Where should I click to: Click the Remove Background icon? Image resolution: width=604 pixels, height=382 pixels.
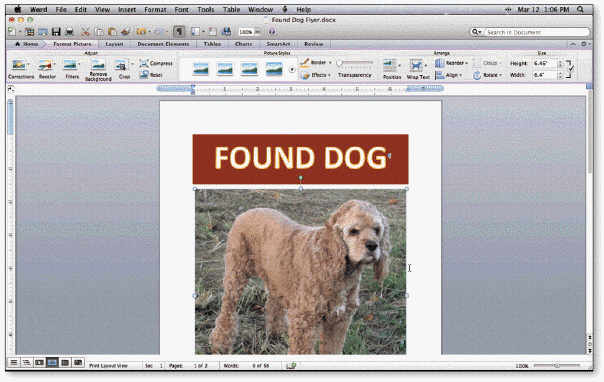(x=99, y=65)
